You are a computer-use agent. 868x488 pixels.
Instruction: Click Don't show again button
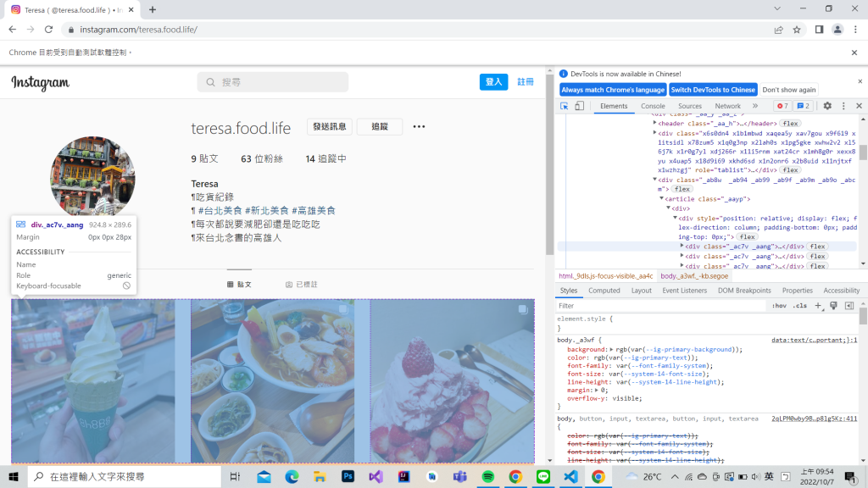[789, 90]
